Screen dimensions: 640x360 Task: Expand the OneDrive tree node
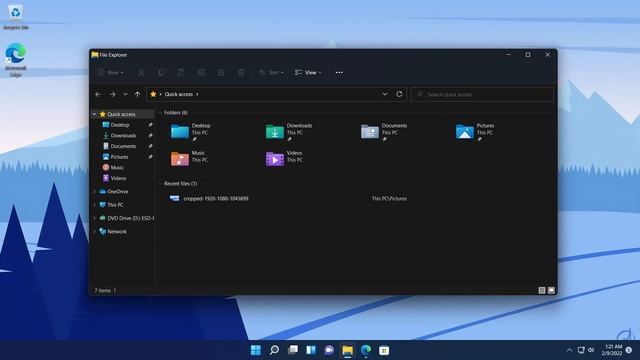coord(94,191)
